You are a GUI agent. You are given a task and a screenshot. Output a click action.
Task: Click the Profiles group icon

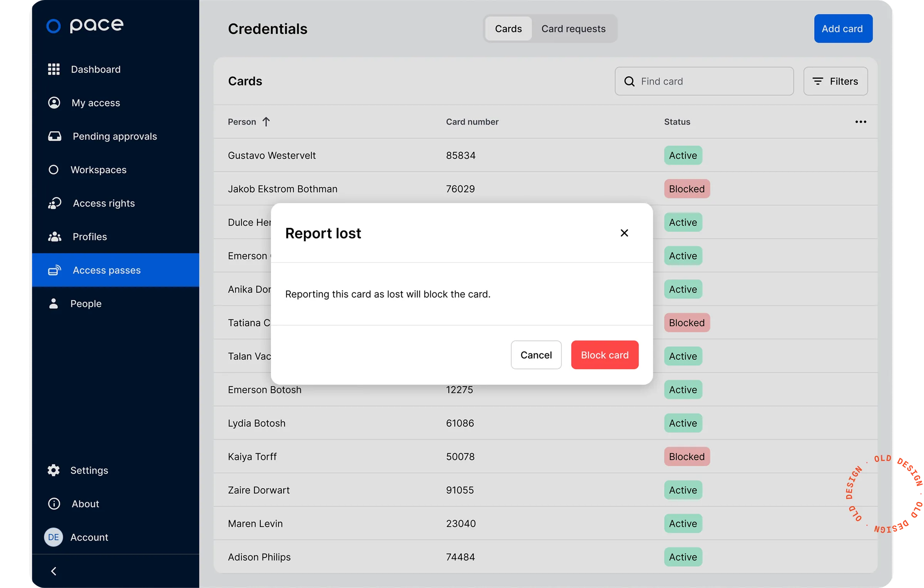(55, 237)
